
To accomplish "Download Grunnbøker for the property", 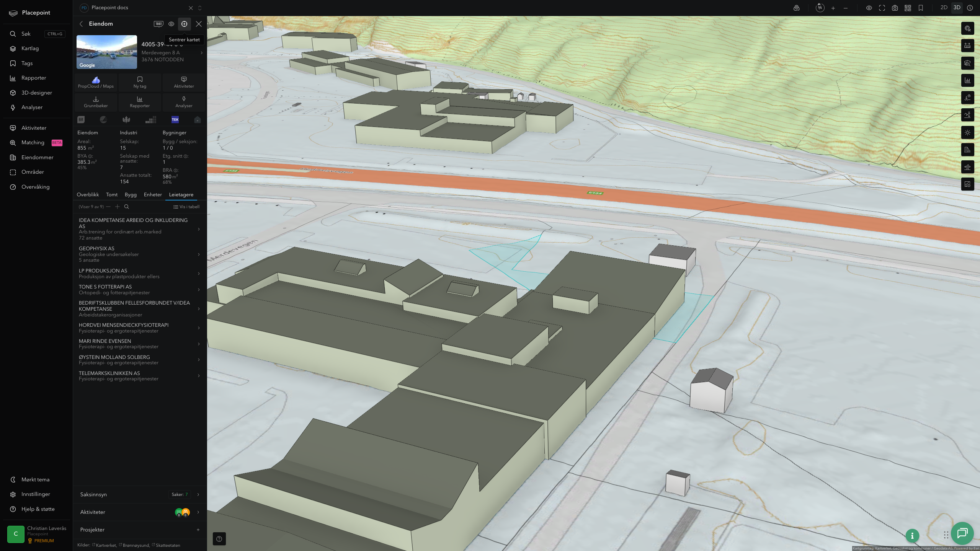I will tap(96, 102).
